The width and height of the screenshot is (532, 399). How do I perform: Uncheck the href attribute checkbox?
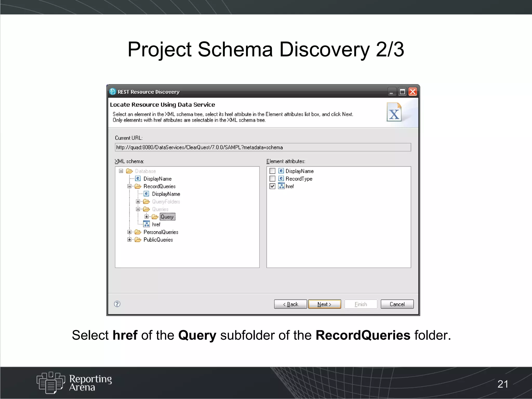click(272, 186)
